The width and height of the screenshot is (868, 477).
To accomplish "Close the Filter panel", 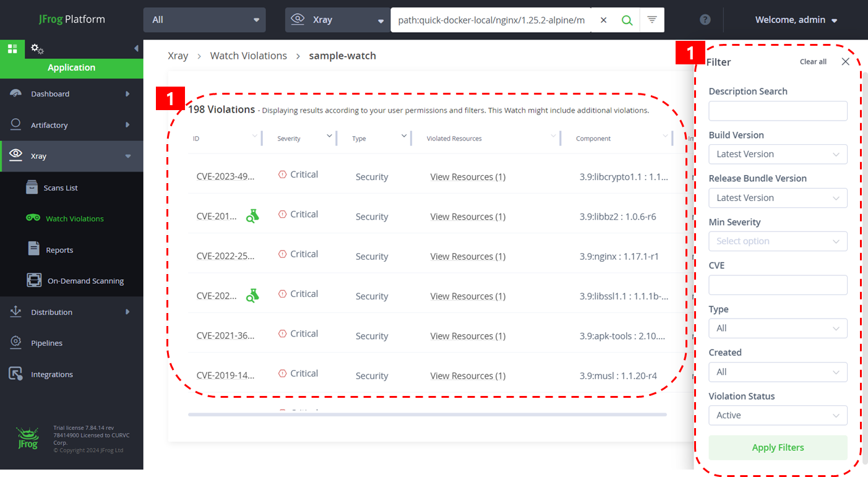I will 846,61.
